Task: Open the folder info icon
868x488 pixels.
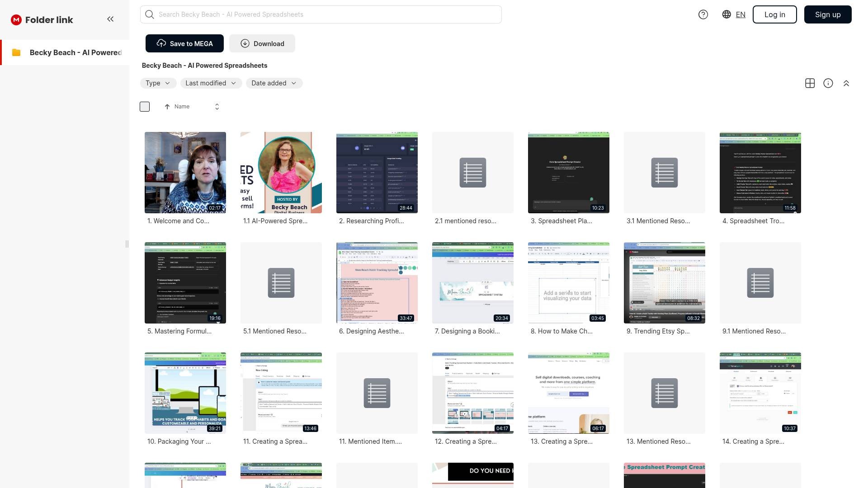Action: point(828,83)
